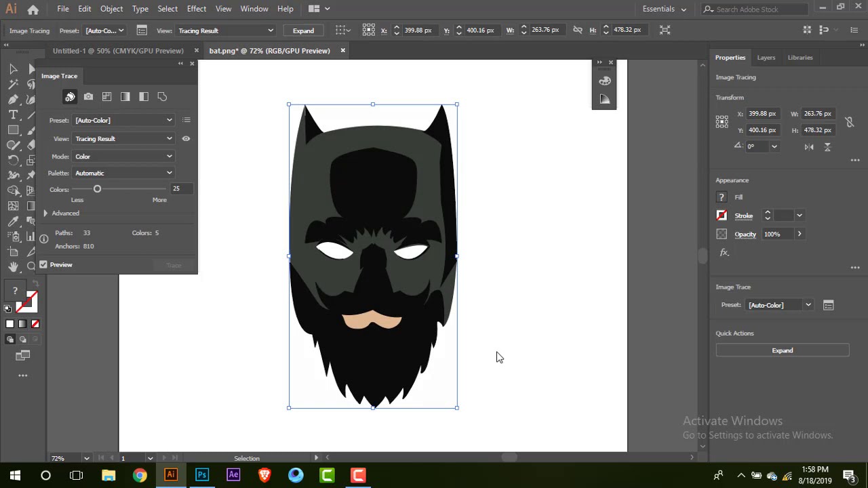The height and width of the screenshot is (488, 868).
Task: Click the Search Adobe Stock field
Action: coord(755,9)
